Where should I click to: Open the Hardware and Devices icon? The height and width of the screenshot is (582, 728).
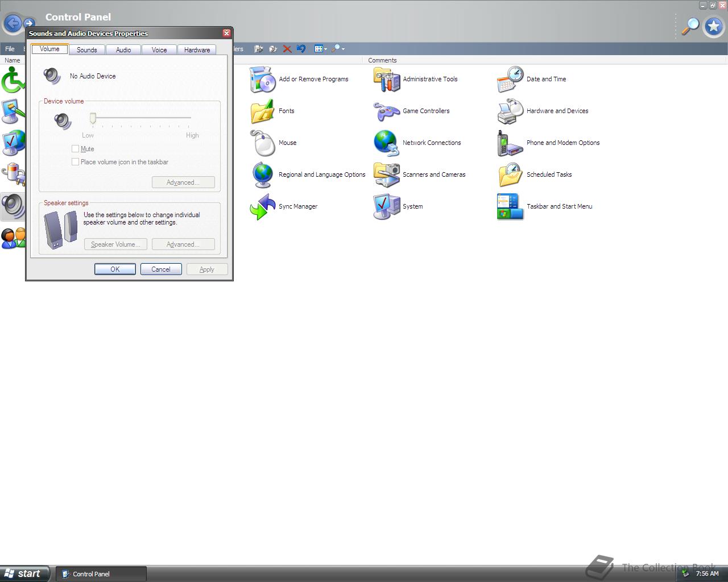tap(510, 111)
